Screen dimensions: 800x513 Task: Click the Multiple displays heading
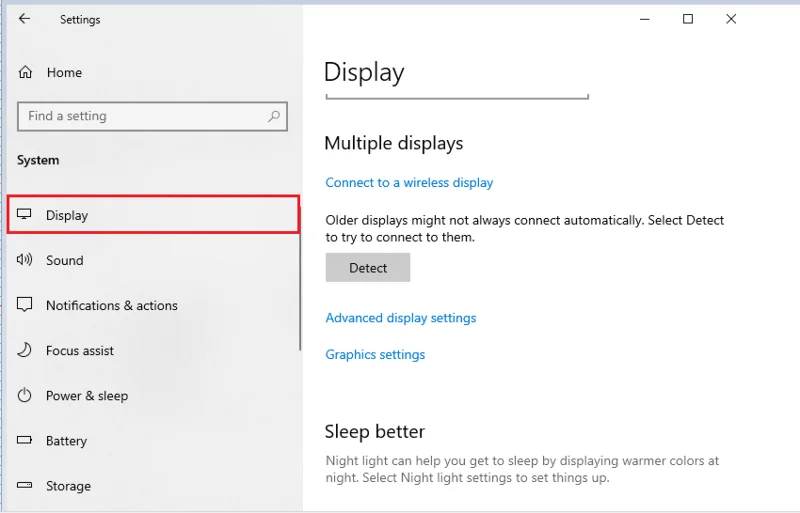point(394,143)
